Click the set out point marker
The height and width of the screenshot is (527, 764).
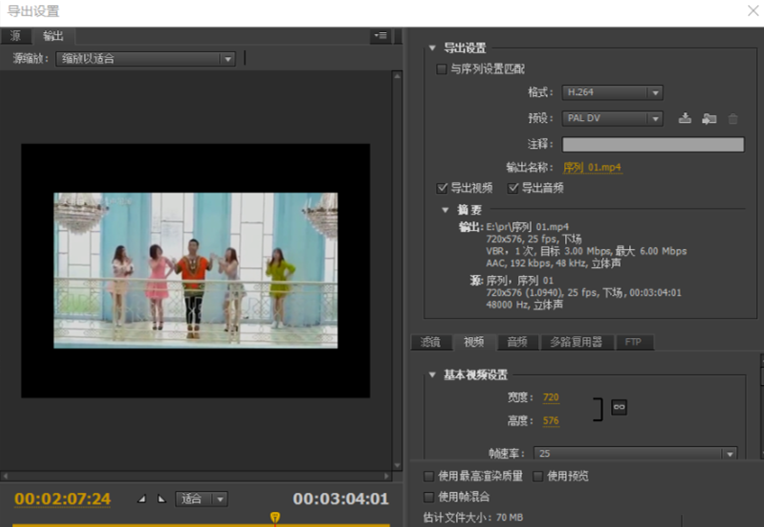[x=161, y=499]
